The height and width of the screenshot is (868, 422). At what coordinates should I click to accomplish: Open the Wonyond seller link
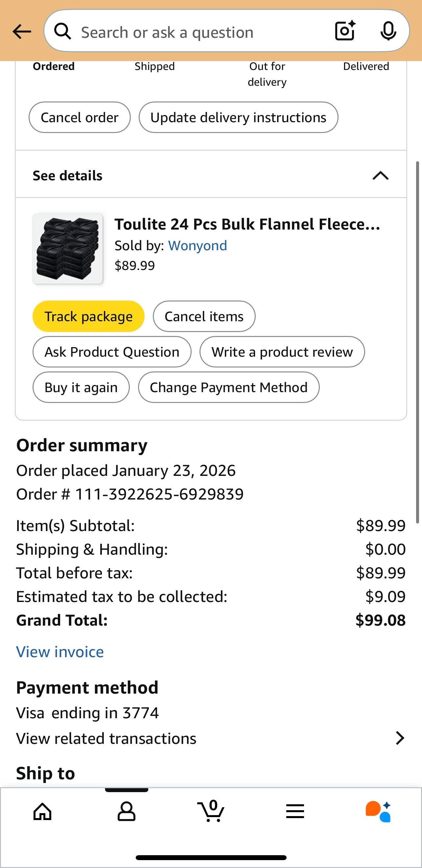pyautogui.click(x=197, y=246)
